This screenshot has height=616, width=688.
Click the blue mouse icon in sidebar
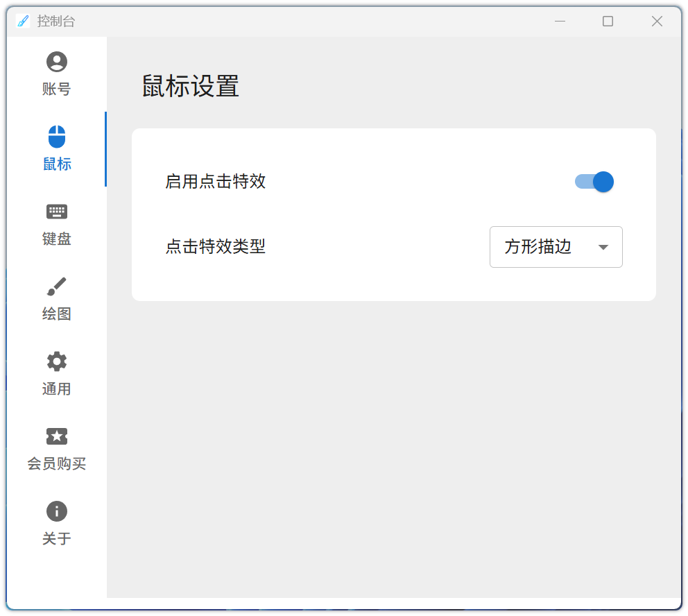tap(57, 137)
